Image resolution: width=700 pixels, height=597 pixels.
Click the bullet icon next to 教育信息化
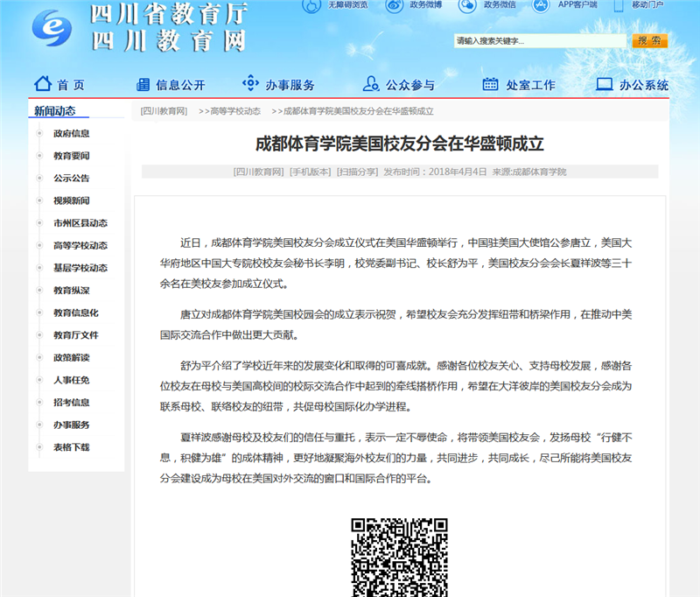pyautogui.click(x=39, y=313)
